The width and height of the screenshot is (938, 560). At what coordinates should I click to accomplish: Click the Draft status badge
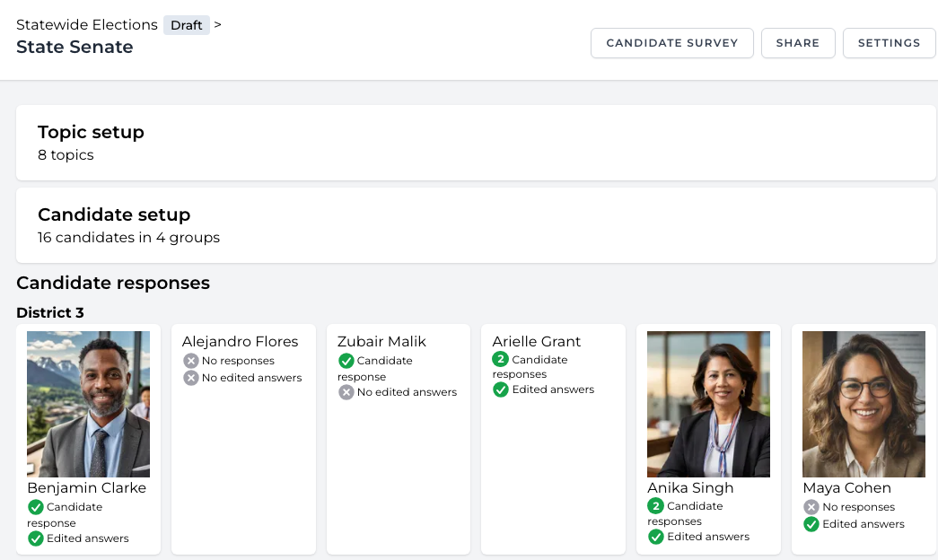point(186,25)
